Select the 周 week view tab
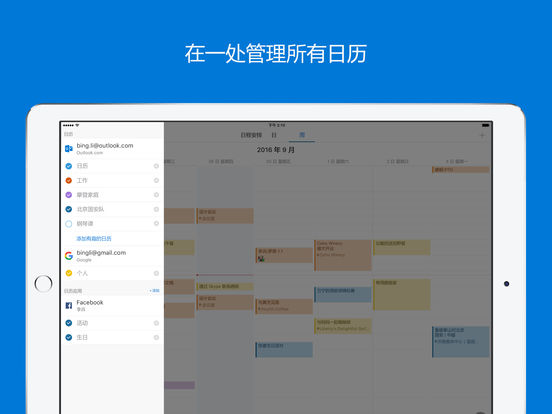Viewport: 552px width, 414px height. 302,135
